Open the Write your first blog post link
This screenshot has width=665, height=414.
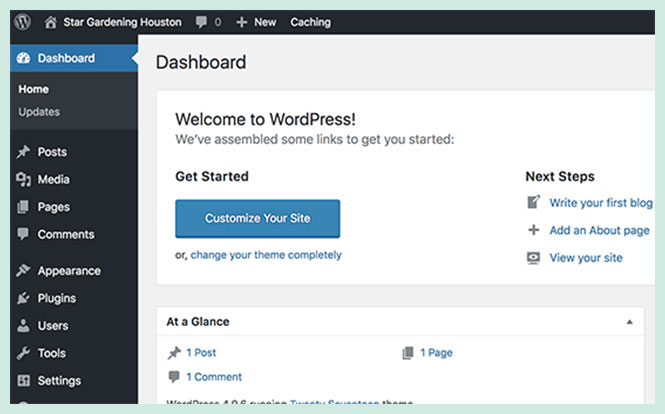click(601, 203)
